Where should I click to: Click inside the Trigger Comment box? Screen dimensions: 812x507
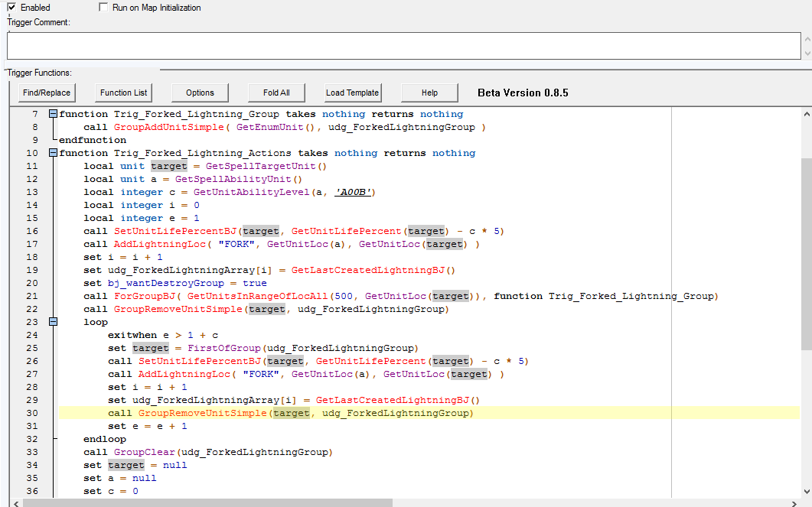tap(402, 46)
